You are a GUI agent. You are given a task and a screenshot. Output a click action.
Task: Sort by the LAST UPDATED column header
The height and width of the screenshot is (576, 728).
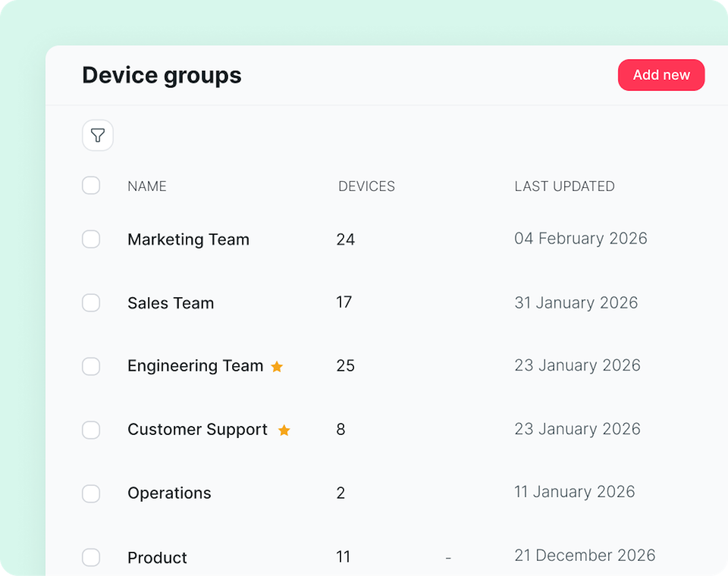pos(564,186)
